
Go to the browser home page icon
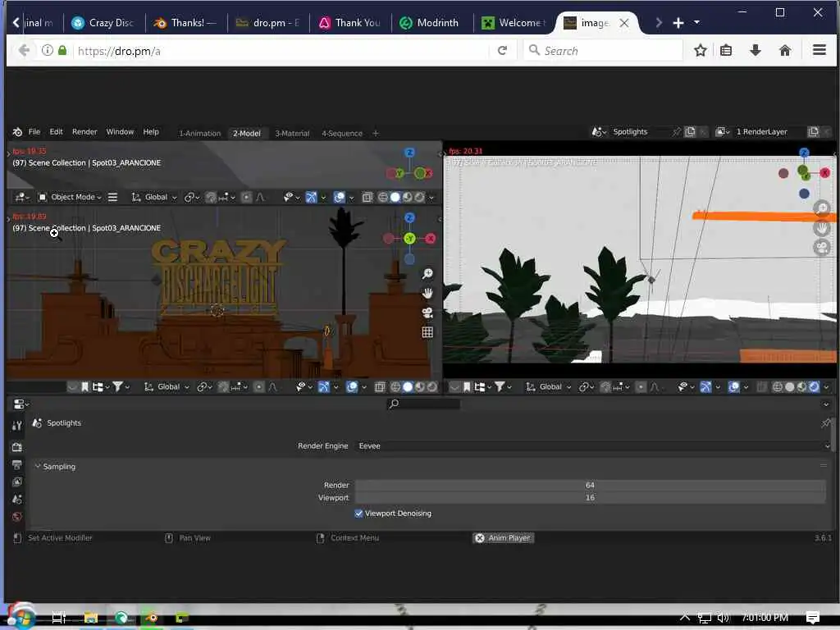(x=785, y=50)
